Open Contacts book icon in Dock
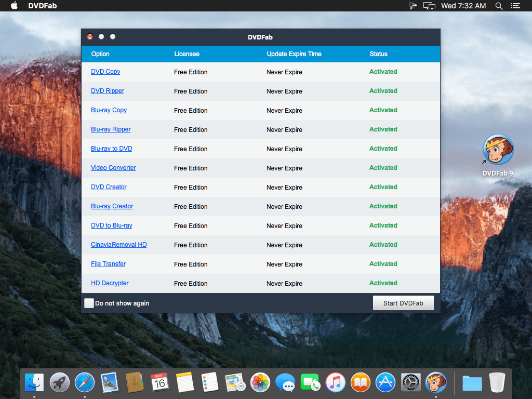532x399 pixels. coord(135,382)
